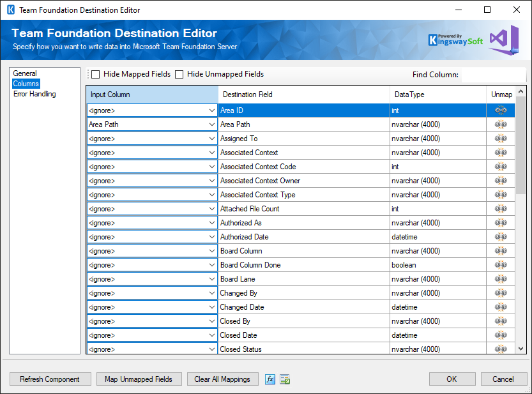
Task: Confirm with the OK button
Action: click(452, 379)
